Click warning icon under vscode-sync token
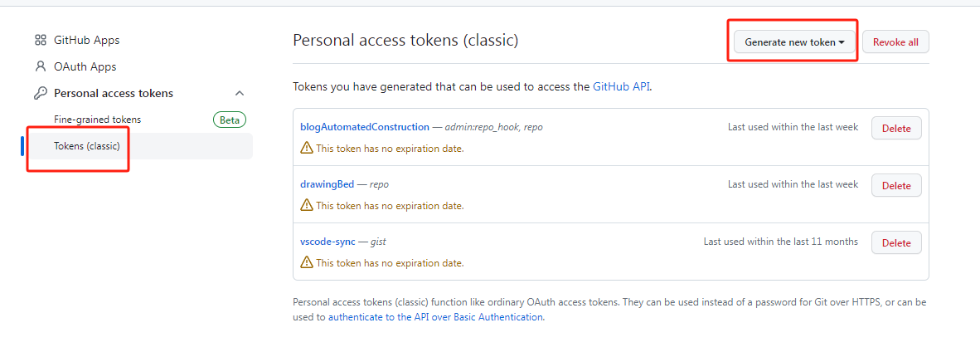The image size is (980, 347). [x=307, y=262]
